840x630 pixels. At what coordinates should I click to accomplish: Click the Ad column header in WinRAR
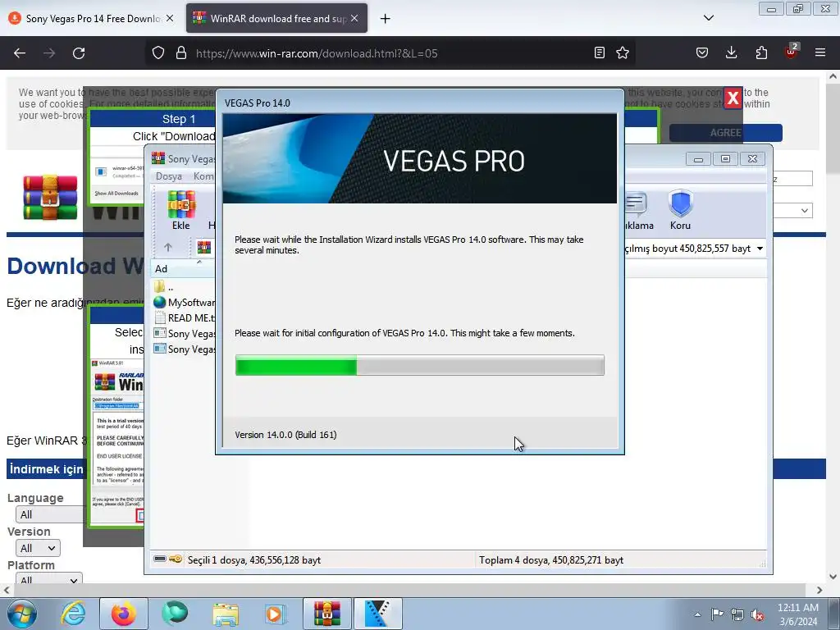[x=162, y=268]
